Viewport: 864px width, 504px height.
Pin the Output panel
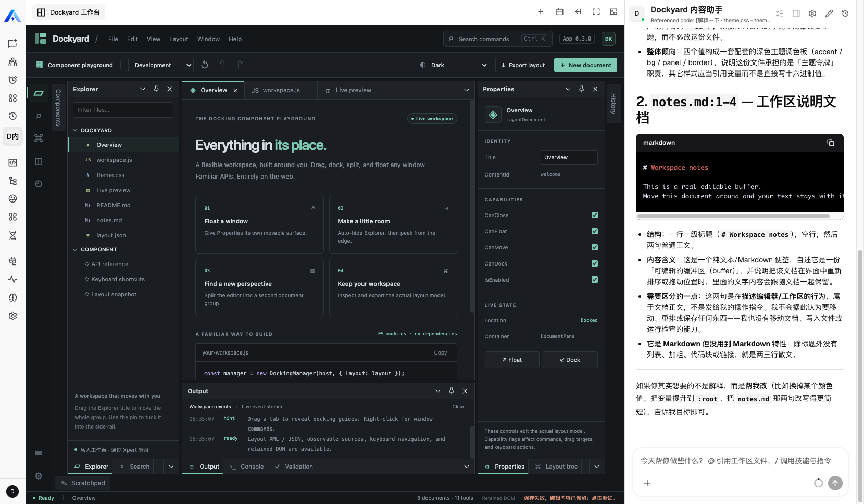[452, 391]
